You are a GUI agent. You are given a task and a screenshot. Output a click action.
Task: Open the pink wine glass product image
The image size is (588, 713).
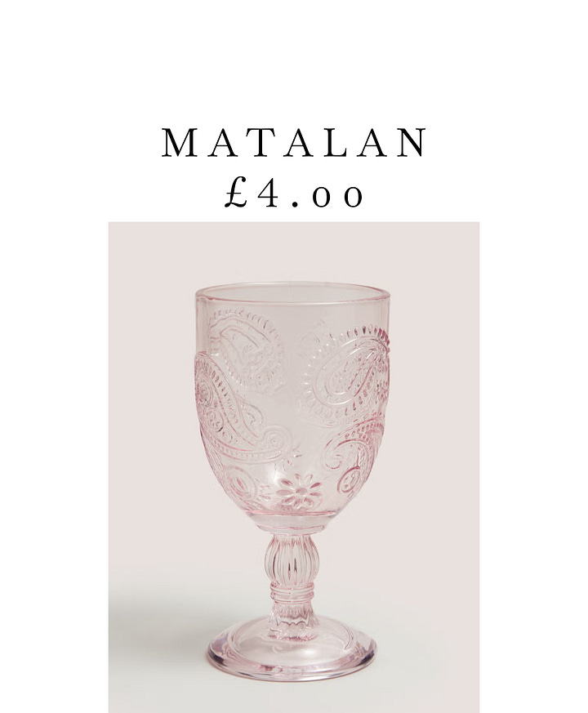[x=294, y=467]
